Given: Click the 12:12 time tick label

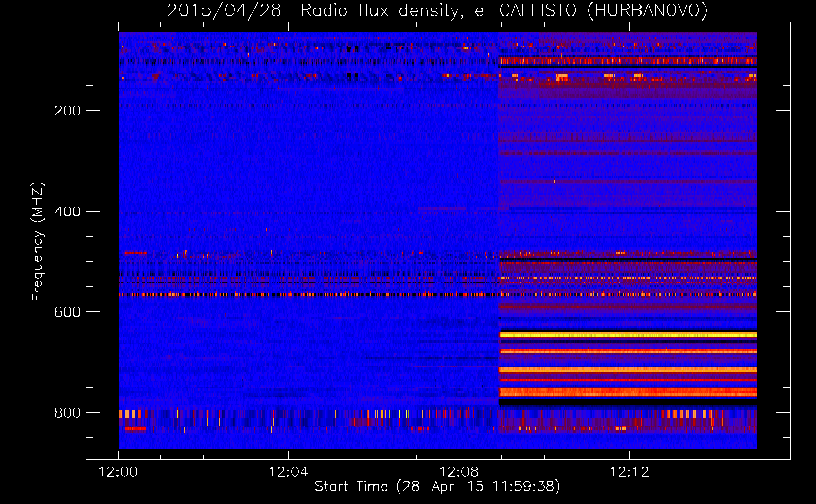Looking at the screenshot, I should pos(629,472).
